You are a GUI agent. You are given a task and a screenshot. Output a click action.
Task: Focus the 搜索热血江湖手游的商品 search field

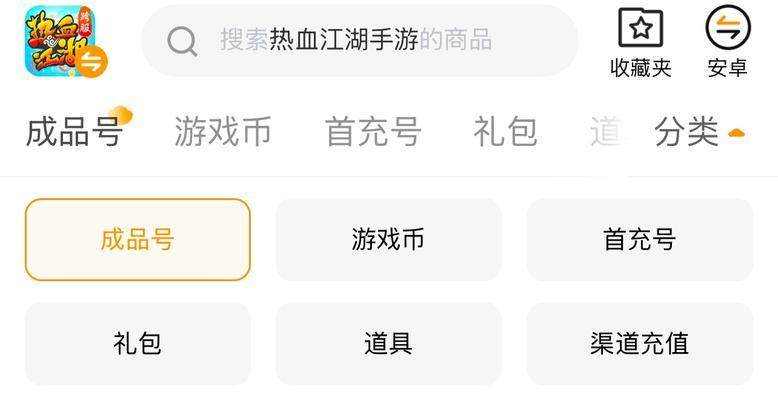coord(360,41)
